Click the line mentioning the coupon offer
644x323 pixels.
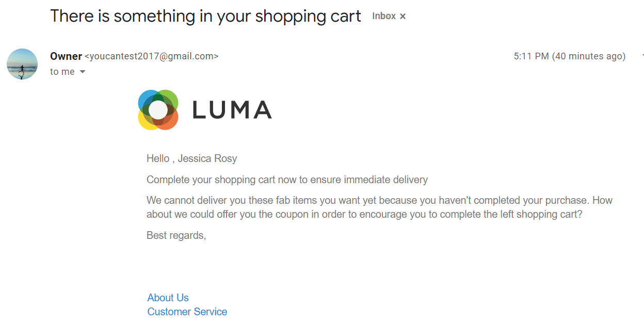pos(364,214)
